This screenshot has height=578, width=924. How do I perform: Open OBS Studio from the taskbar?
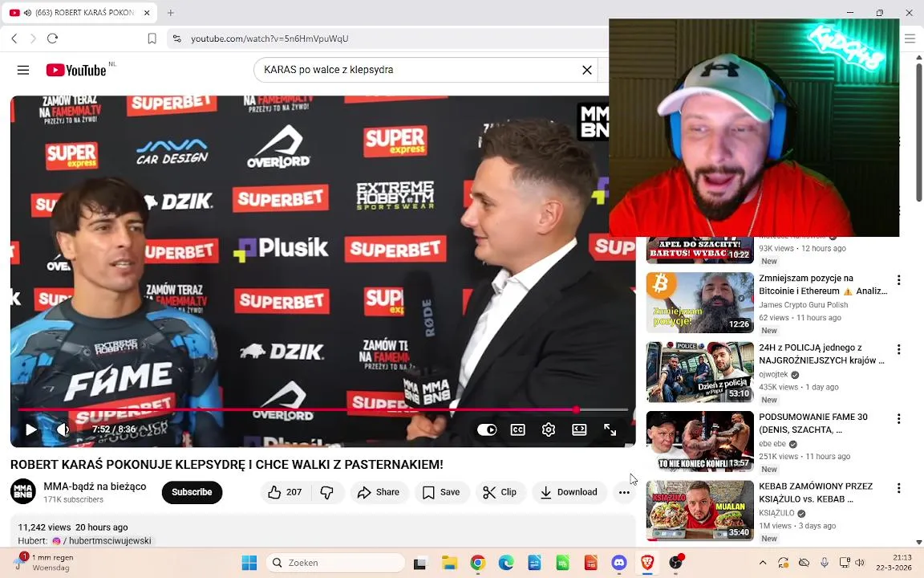[676, 563]
